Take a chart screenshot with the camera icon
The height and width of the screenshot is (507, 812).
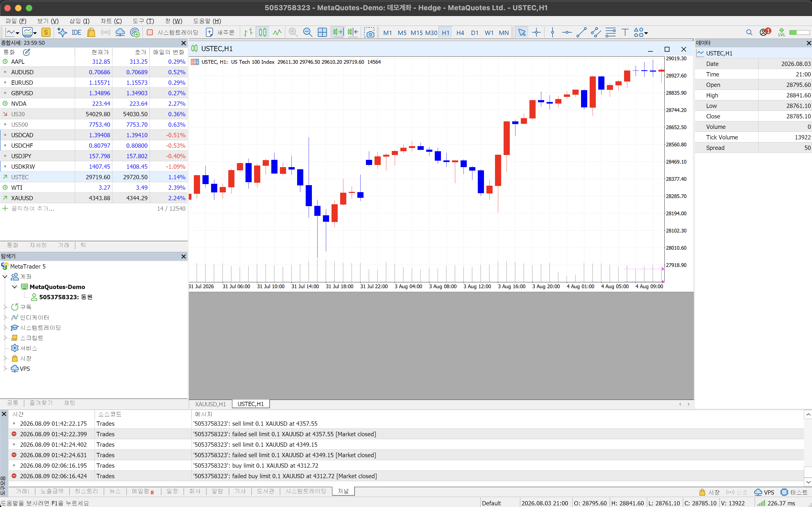coord(369,33)
